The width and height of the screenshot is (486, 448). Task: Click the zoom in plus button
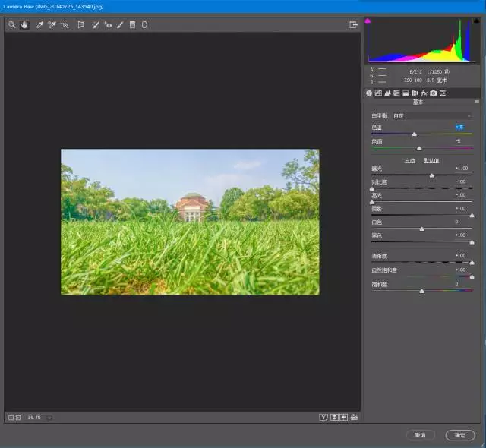pos(18,418)
